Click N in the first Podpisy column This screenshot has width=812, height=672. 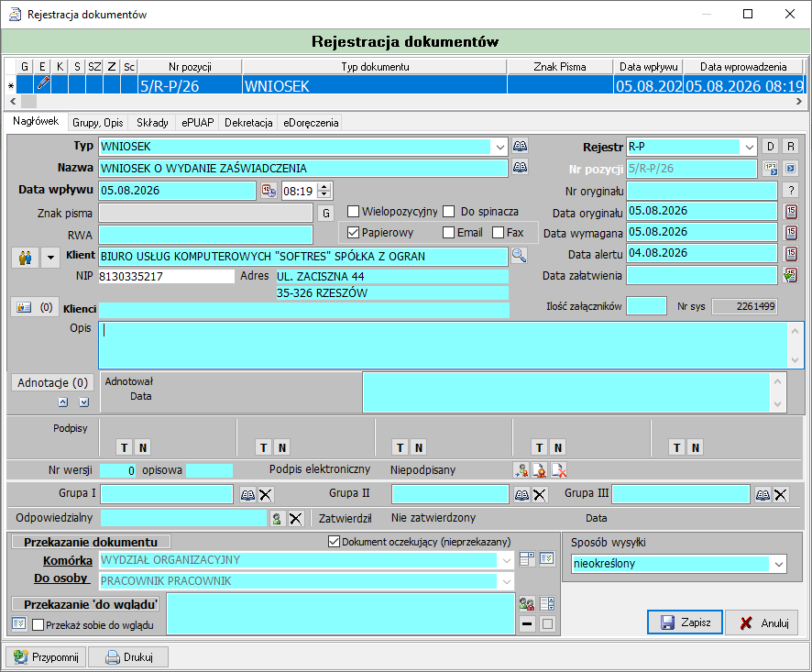pos(143,447)
